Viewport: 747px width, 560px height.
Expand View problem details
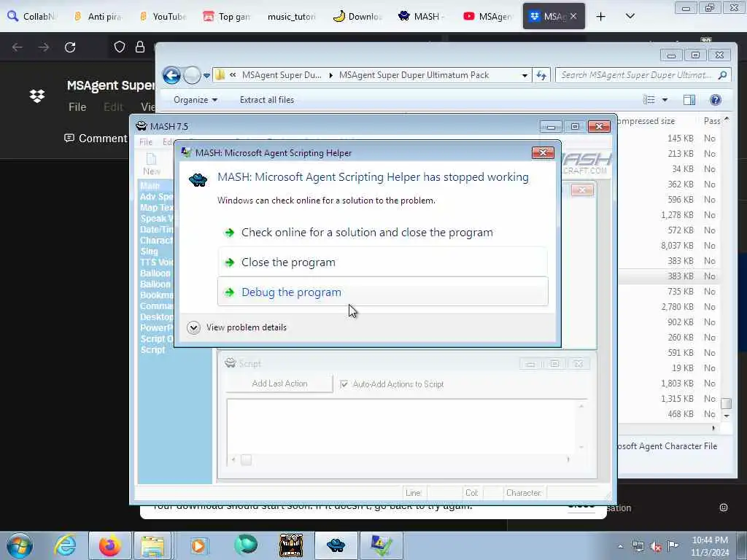[237, 327]
